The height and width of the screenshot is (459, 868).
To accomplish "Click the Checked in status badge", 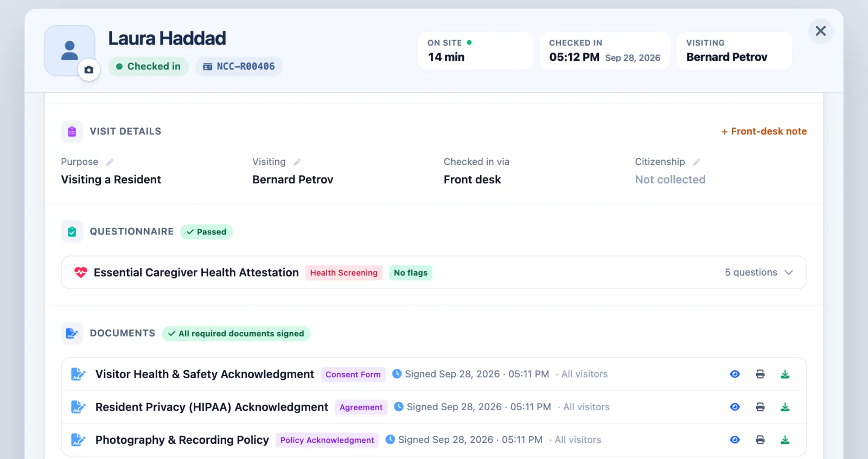I will pyautogui.click(x=148, y=66).
